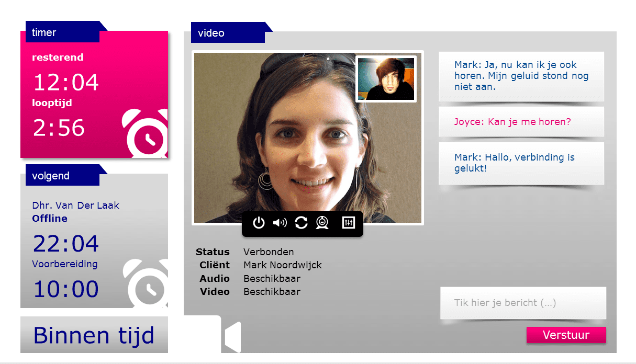Click Mark's message 'Ja, nu kan ik je ook horen'
The height and width of the screenshot is (364, 636).
click(x=521, y=76)
